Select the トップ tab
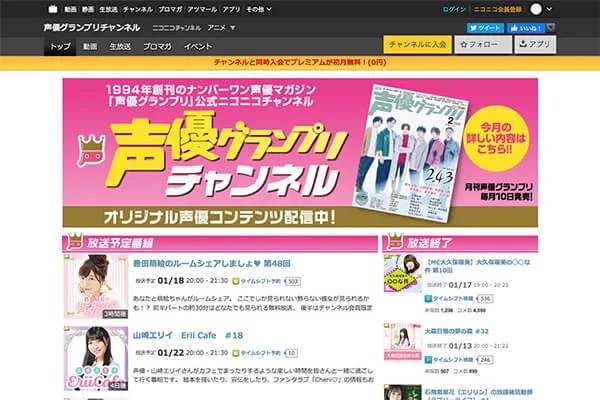This screenshot has height=400, width=600. coord(60,46)
